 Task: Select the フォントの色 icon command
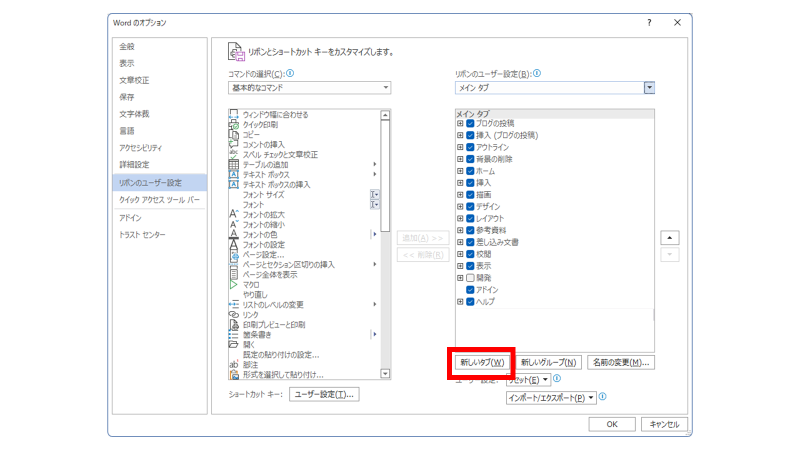click(234, 235)
